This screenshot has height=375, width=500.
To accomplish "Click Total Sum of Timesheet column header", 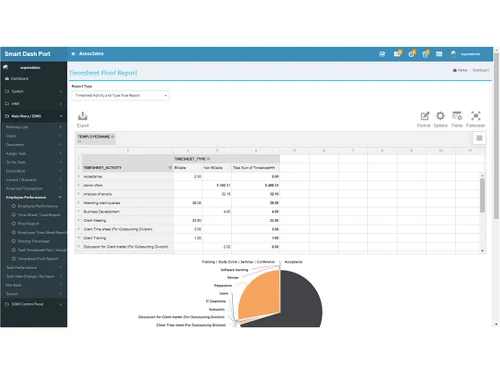I will coord(255,168).
